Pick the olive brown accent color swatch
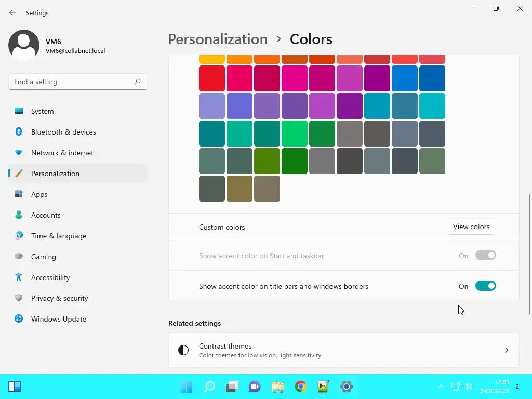Image resolution: width=532 pixels, height=399 pixels. click(x=239, y=188)
